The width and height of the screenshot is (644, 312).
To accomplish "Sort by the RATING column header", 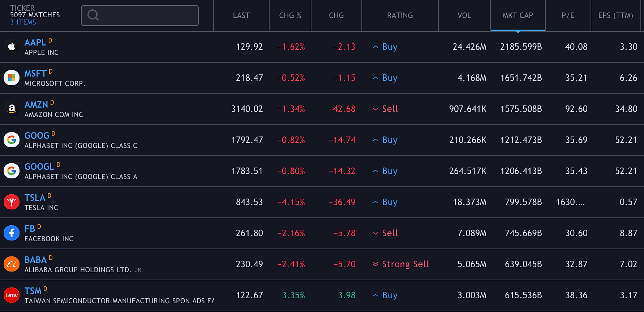I will [x=400, y=16].
